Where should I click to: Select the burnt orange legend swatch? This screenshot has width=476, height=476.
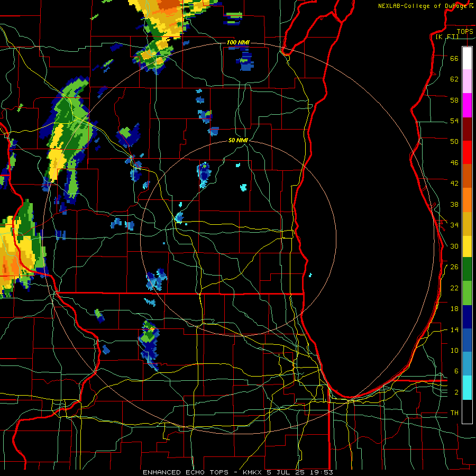click(467, 176)
